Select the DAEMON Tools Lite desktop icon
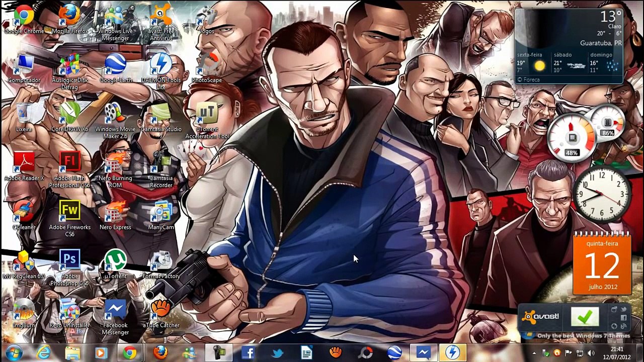Image resolution: width=644 pixels, height=362 pixels. point(161,72)
